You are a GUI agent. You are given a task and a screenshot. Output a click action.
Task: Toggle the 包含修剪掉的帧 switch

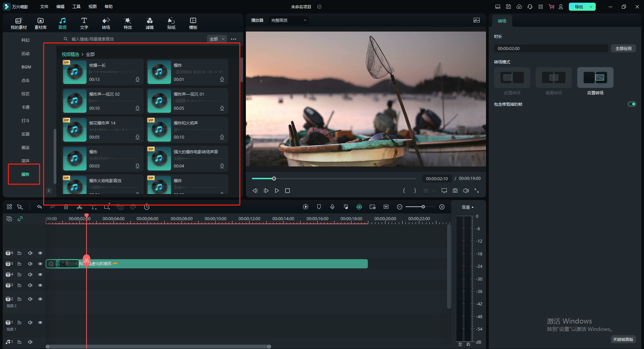(632, 104)
